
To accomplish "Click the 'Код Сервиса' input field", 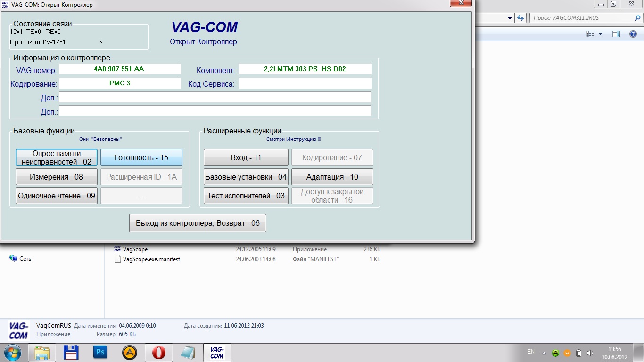I will pos(305,83).
